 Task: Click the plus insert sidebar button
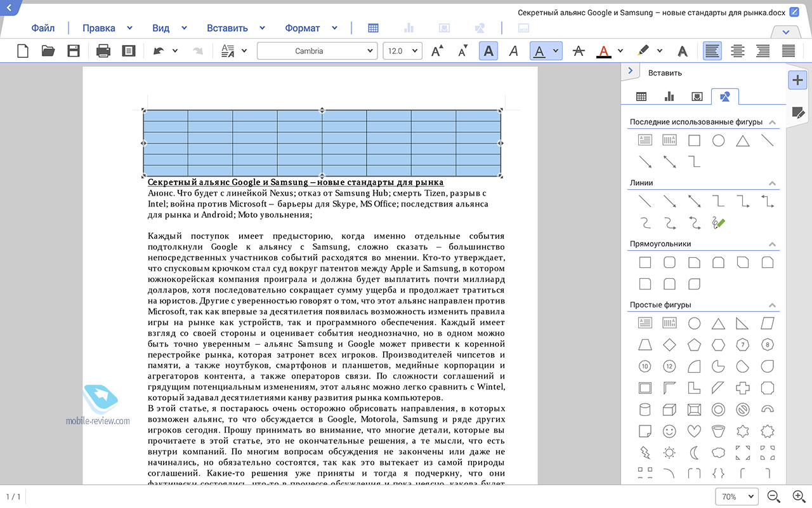[797, 80]
